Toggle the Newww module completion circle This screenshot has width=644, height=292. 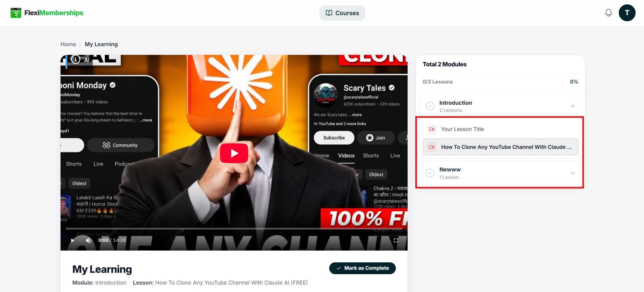click(430, 173)
